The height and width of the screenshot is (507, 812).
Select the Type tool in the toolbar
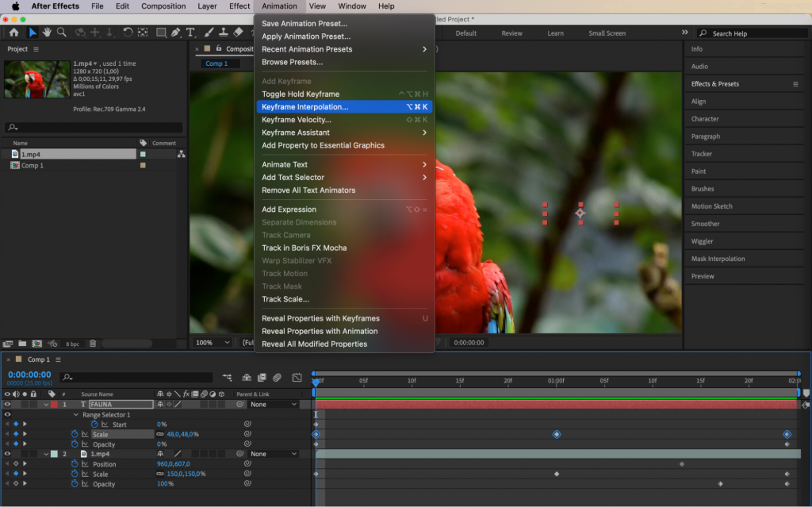coord(192,33)
